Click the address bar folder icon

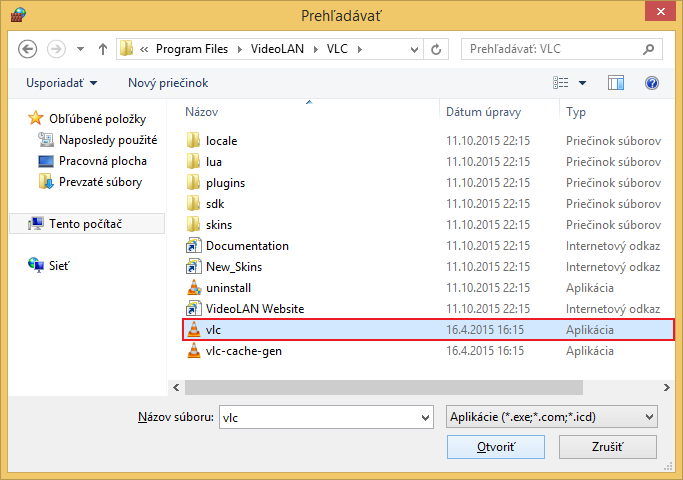tap(126, 49)
